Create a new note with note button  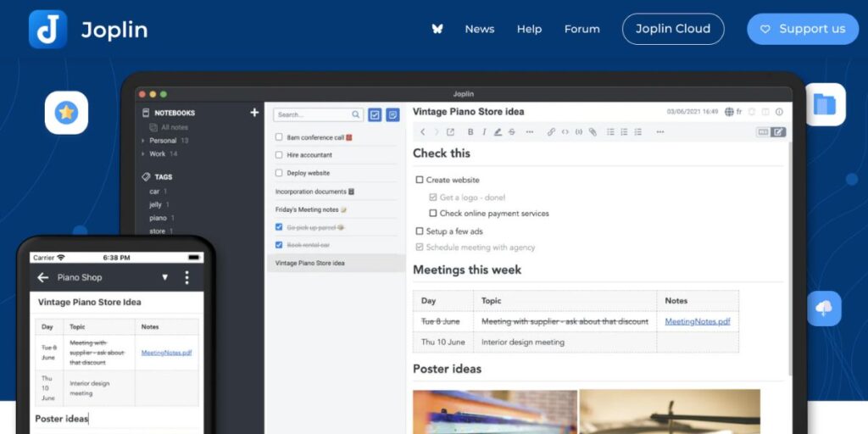click(x=393, y=114)
